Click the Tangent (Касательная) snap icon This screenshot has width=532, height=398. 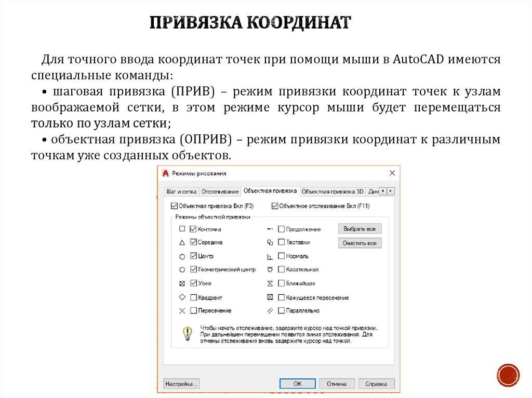(270, 270)
